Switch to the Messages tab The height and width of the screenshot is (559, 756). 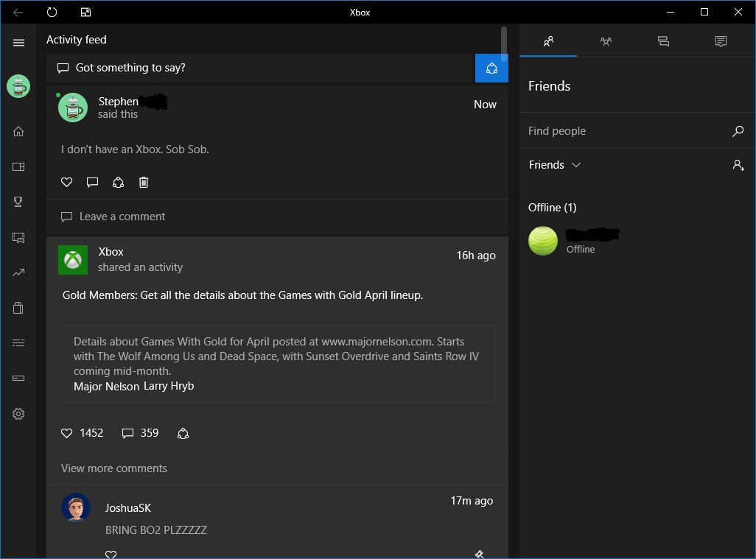663,41
